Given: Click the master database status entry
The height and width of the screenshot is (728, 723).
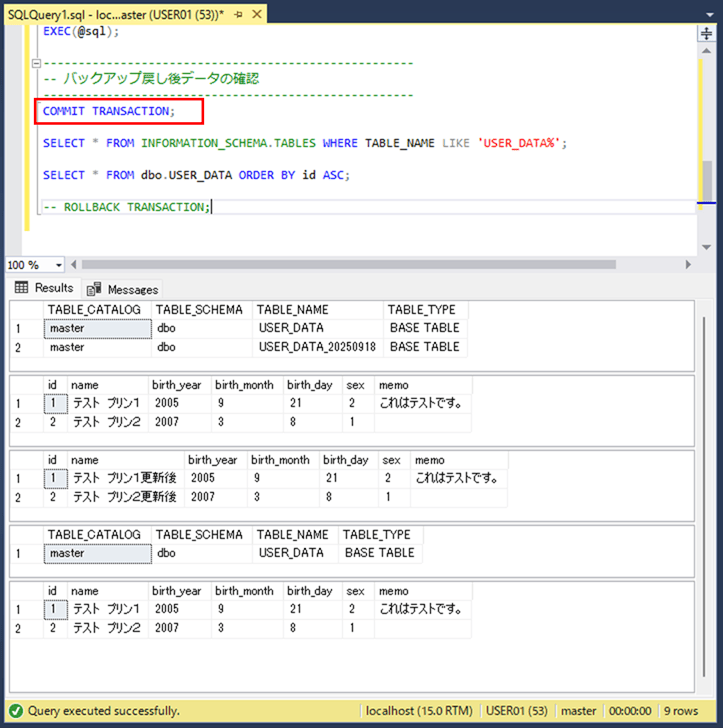Looking at the screenshot, I should tap(578, 711).
